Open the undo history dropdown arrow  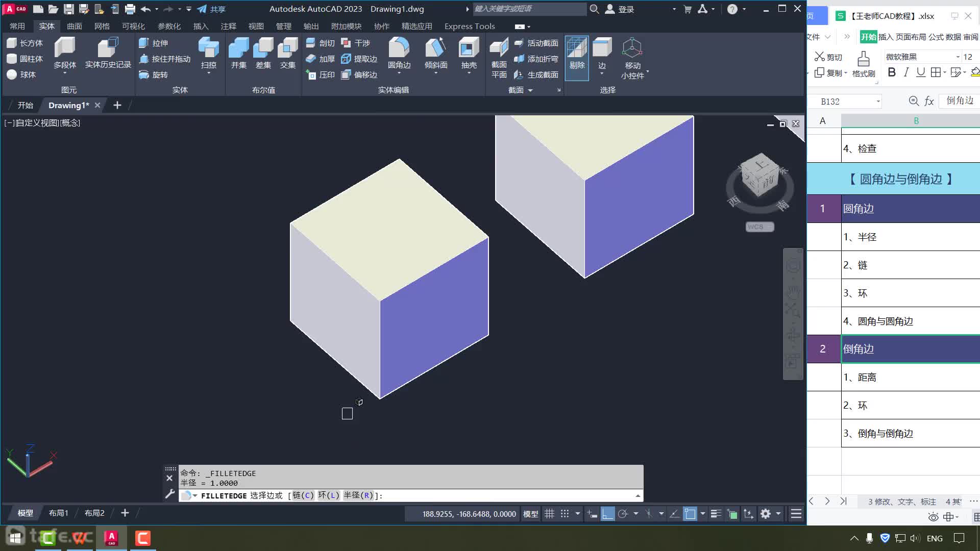coord(157,9)
